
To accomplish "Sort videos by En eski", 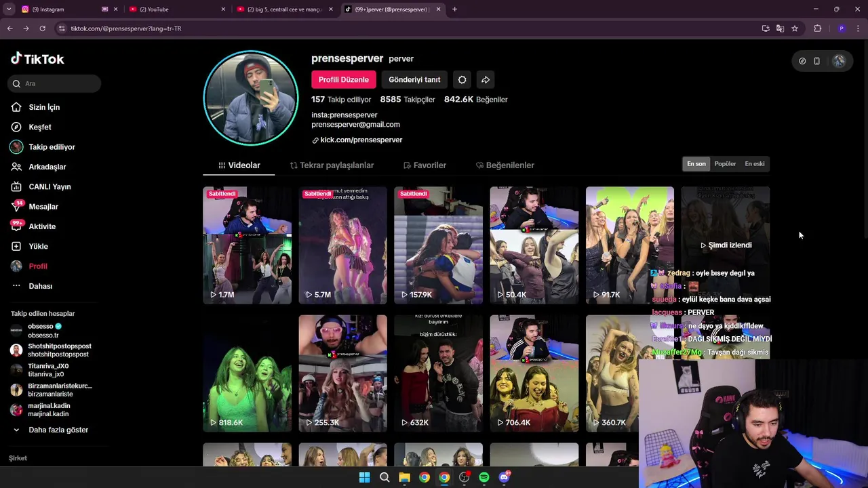I will (755, 164).
